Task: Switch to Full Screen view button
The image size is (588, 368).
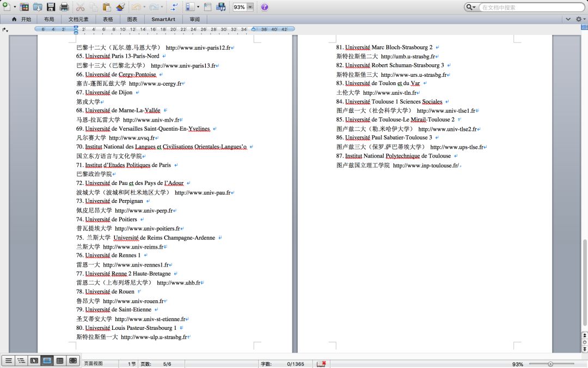Action: pos(73,360)
